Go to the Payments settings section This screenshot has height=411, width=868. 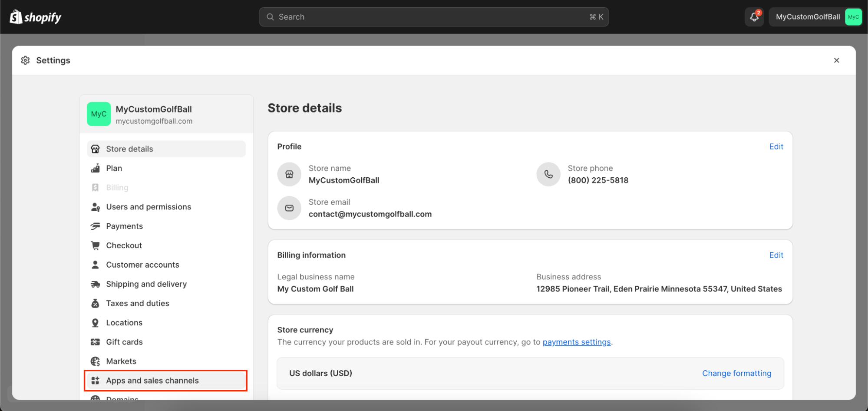click(x=124, y=226)
